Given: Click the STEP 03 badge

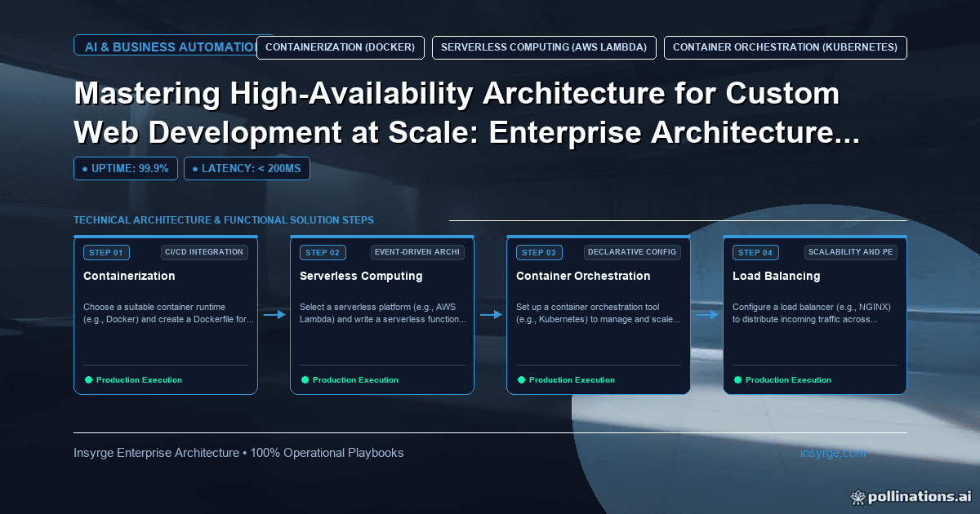Looking at the screenshot, I should tap(540, 252).
